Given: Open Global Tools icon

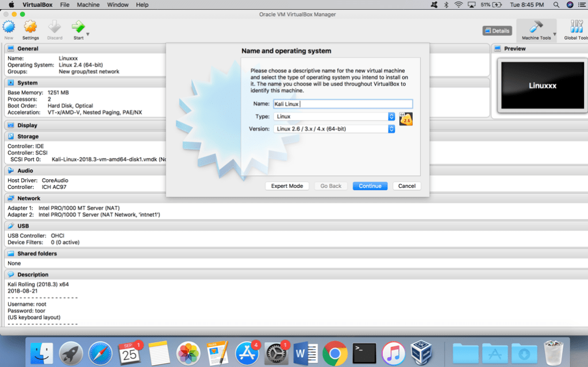Looking at the screenshot, I should (576, 28).
